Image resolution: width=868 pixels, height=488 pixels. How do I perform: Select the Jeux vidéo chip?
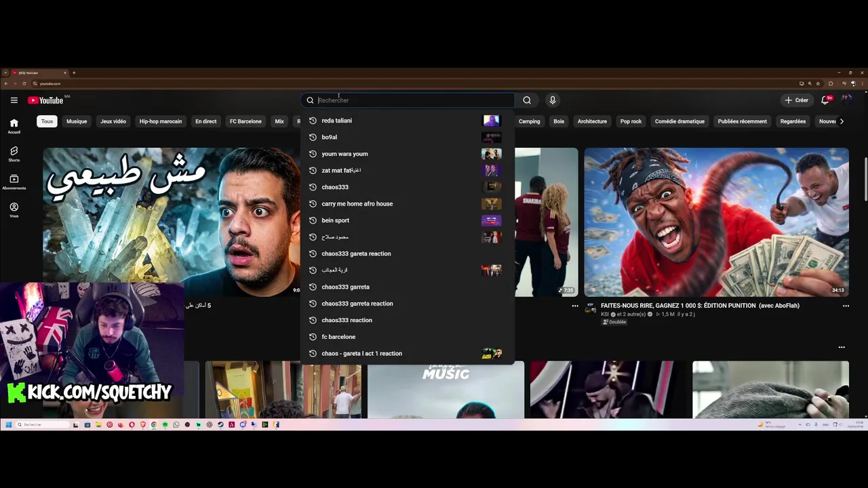point(113,121)
